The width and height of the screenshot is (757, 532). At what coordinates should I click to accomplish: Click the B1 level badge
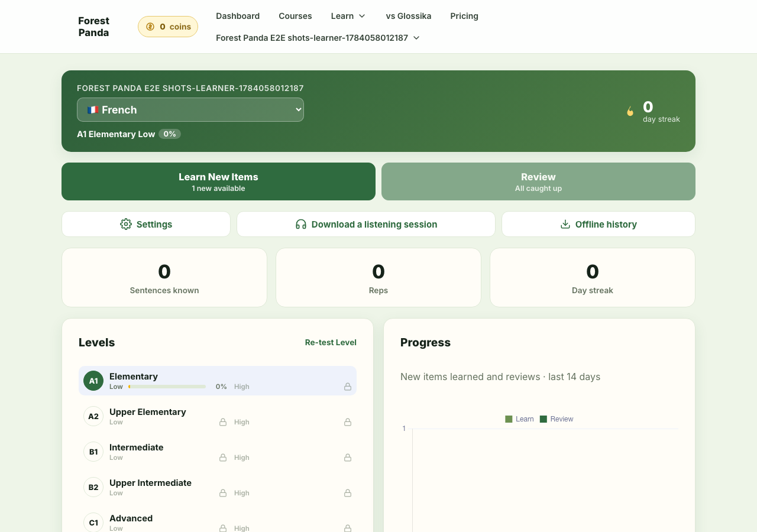tap(93, 452)
